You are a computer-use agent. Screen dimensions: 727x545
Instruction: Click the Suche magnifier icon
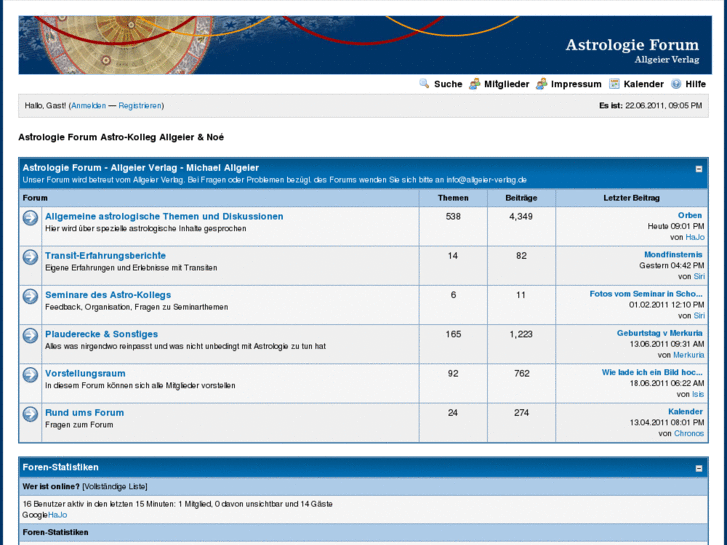click(x=424, y=83)
